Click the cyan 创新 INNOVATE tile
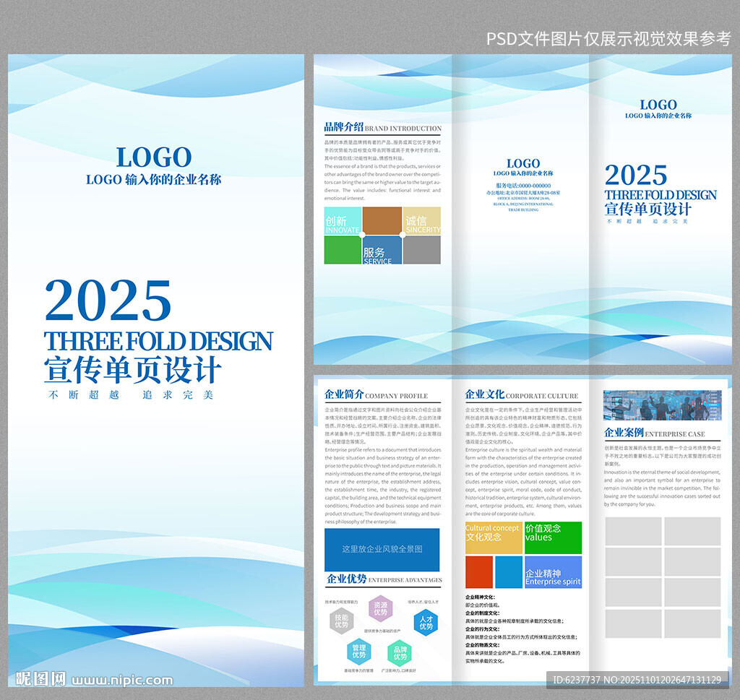 tap(343, 221)
